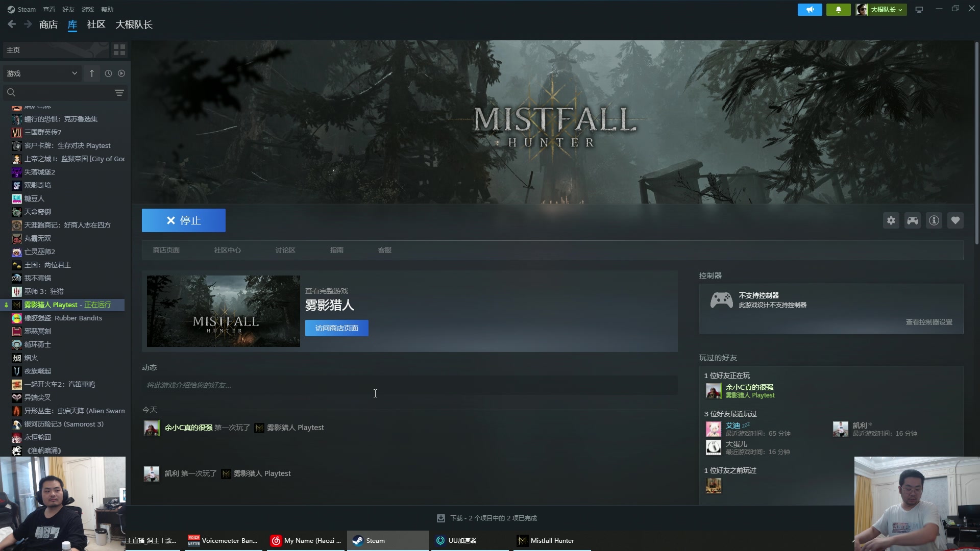Click the sort ascending arrow icon
The image size is (980, 551).
(x=92, y=73)
